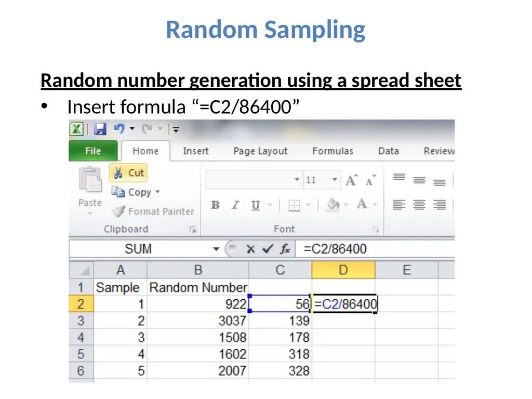Open the File tab
Screen dimensions: 532x399
coord(93,151)
